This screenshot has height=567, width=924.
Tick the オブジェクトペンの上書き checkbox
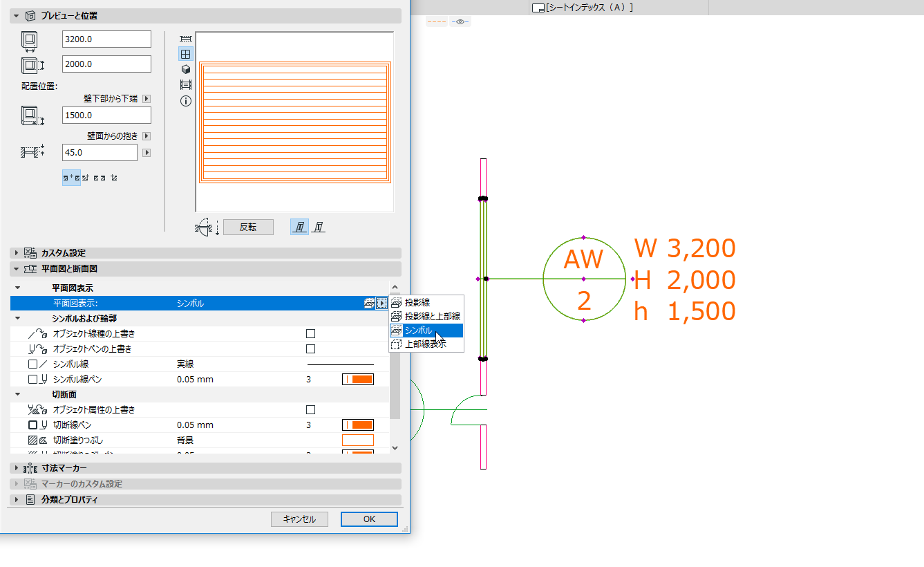pyautogui.click(x=310, y=349)
